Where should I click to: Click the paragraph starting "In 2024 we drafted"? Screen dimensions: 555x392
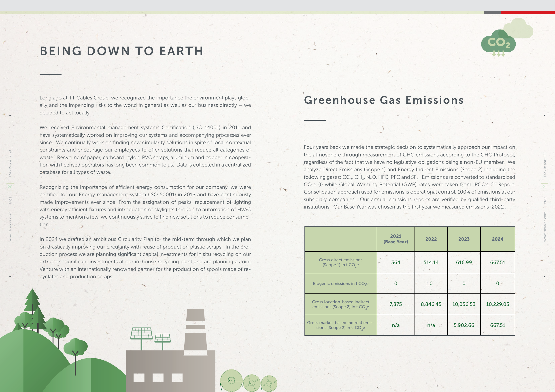(145, 258)
